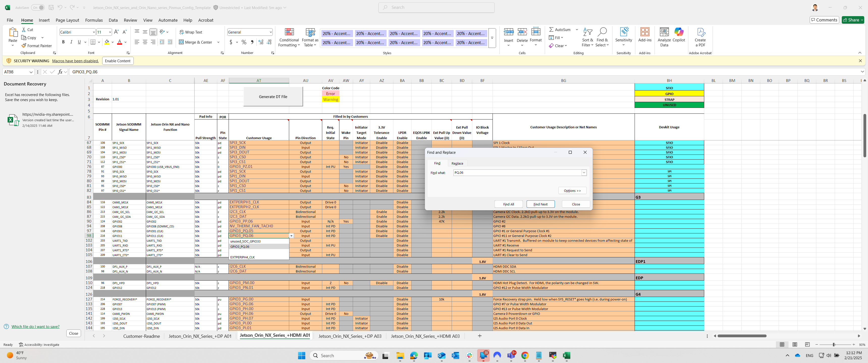Click the zoom slider in status bar
The width and height of the screenshot is (868, 363).
(x=834, y=345)
